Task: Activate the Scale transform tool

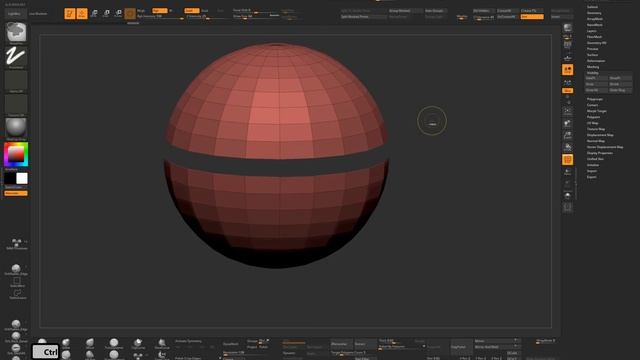Action: (x=106, y=13)
